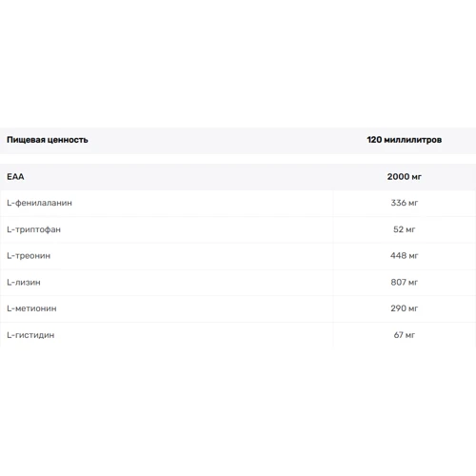Click the L-триптофан row label
This screenshot has height=476, width=476.
(33, 229)
